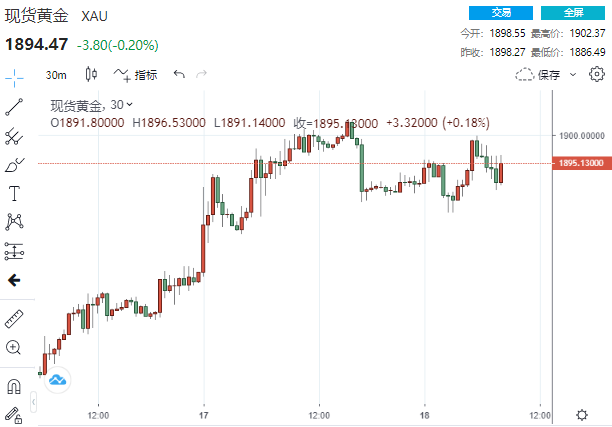
Task: Open the pitchfork drawing tool
Action: coord(14,136)
